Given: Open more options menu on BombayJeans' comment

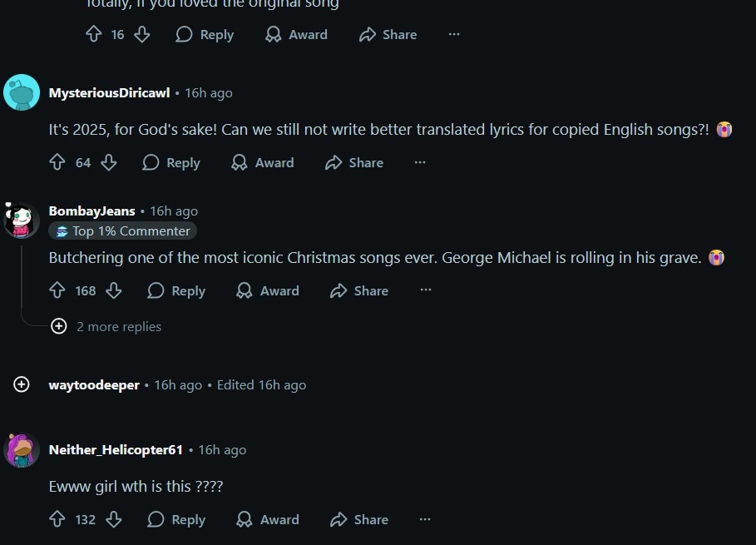Looking at the screenshot, I should click(x=426, y=290).
